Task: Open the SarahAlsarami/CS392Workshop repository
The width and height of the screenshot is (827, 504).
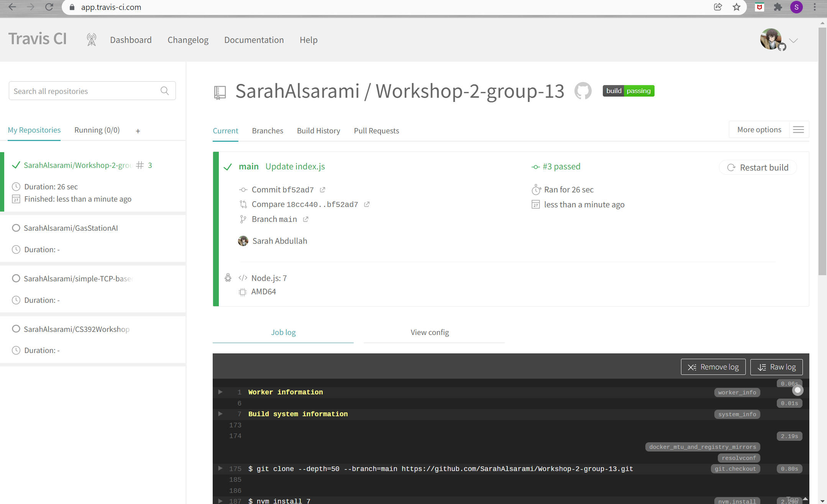Action: click(77, 329)
